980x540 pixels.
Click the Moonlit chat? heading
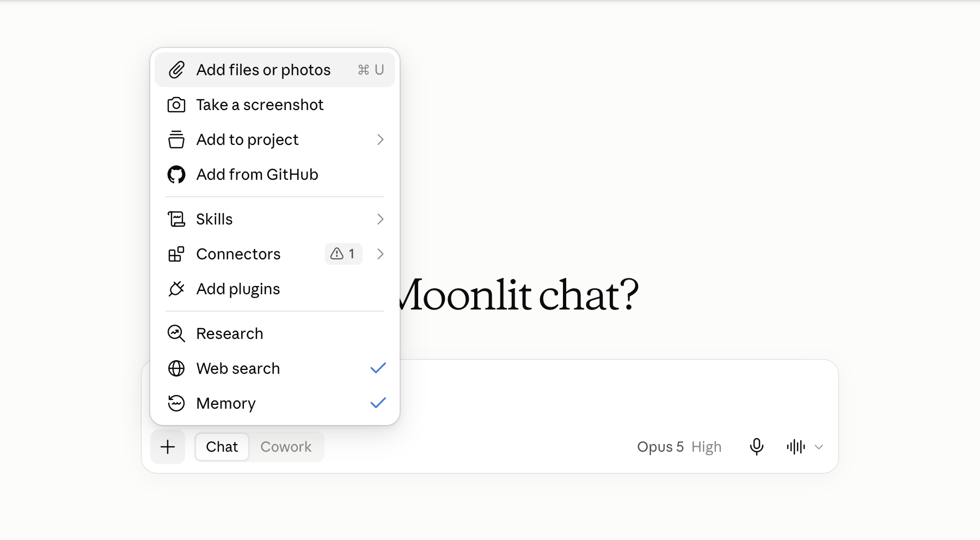click(519, 295)
